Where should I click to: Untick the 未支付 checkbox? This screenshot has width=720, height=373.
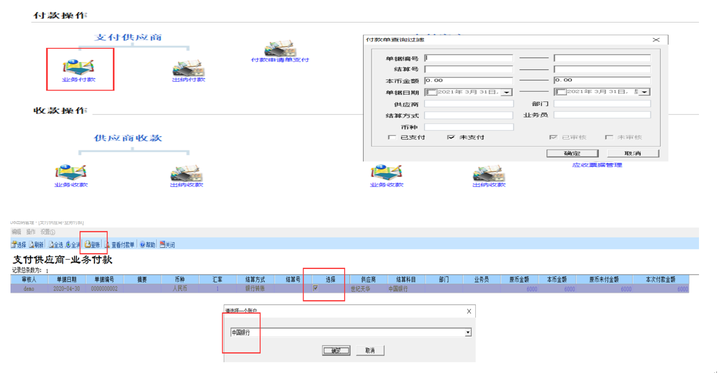(x=450, y=137)
